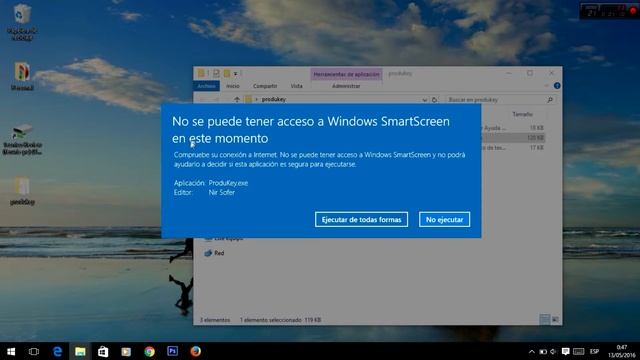Click the produkey path in address bar
Viewport: 640px width, 360px height.
274,99
